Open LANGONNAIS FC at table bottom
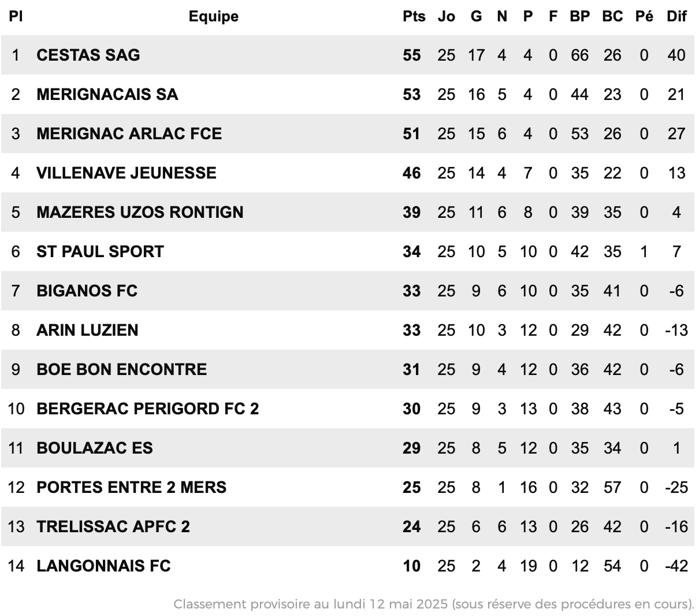Image resolution: width=699 pixels, height=616 pixels. [x=103, y=566]
